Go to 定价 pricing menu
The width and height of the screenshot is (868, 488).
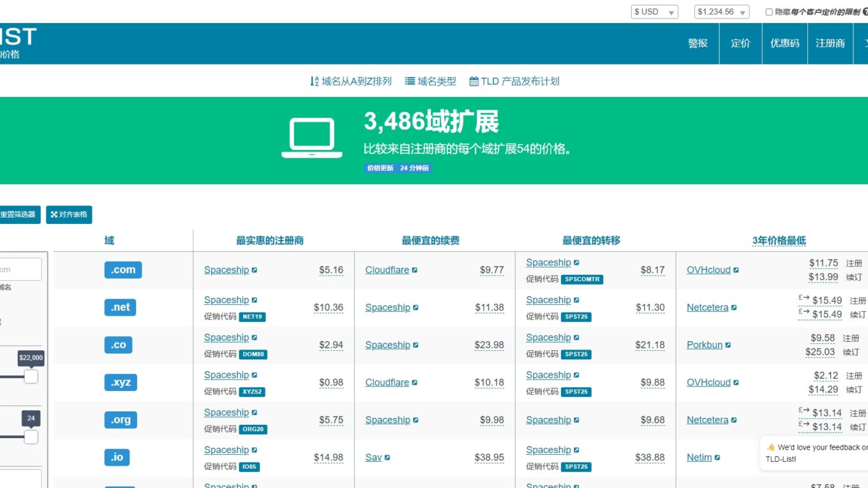click(740, 43)
